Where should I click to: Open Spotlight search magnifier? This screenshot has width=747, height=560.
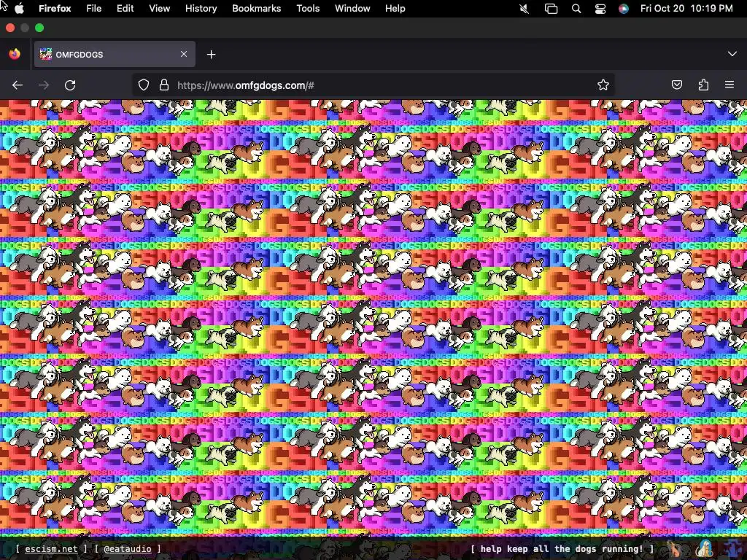click(576, 9)
